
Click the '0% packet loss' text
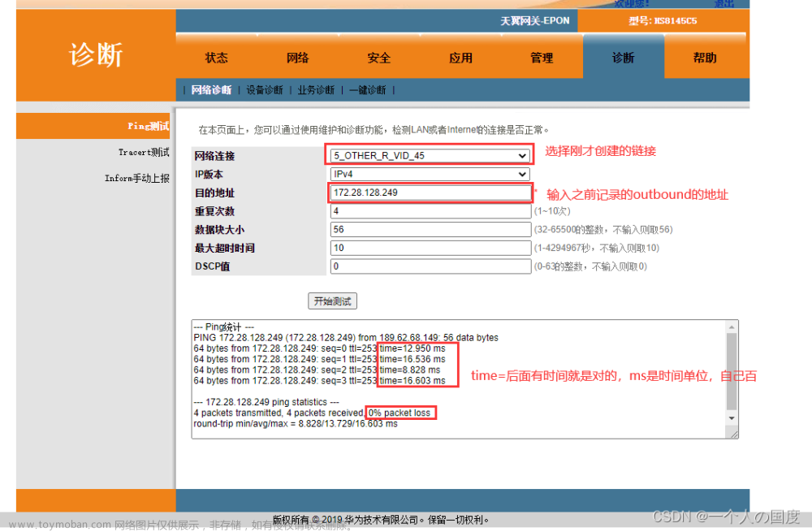tap(400, 413)
